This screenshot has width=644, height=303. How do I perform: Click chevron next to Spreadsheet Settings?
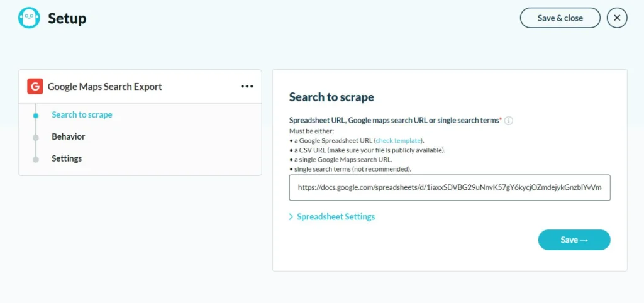(291, 216)
